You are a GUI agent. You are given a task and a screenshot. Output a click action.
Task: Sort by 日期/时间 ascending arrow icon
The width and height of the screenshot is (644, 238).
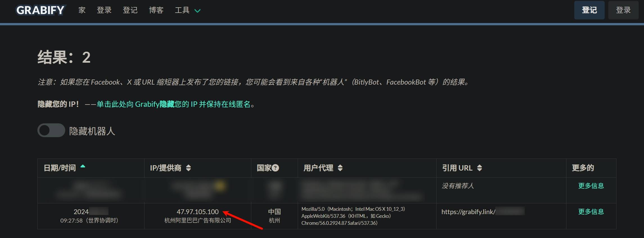click(x=83, y=166)
